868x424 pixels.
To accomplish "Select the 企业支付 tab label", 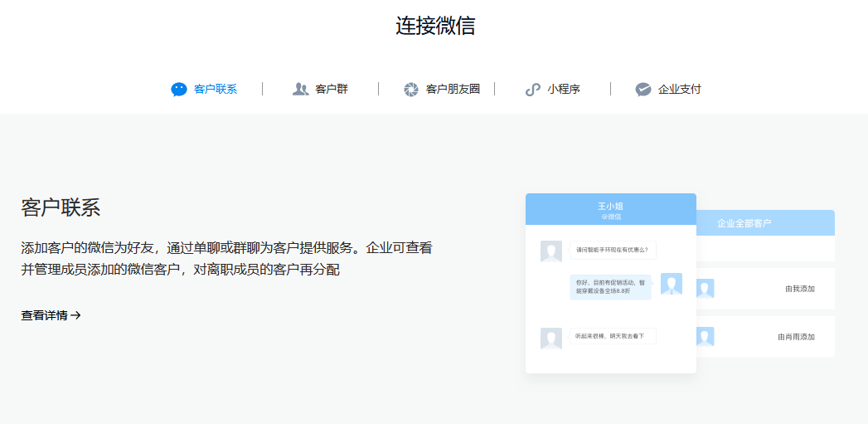I will point(679,90).
